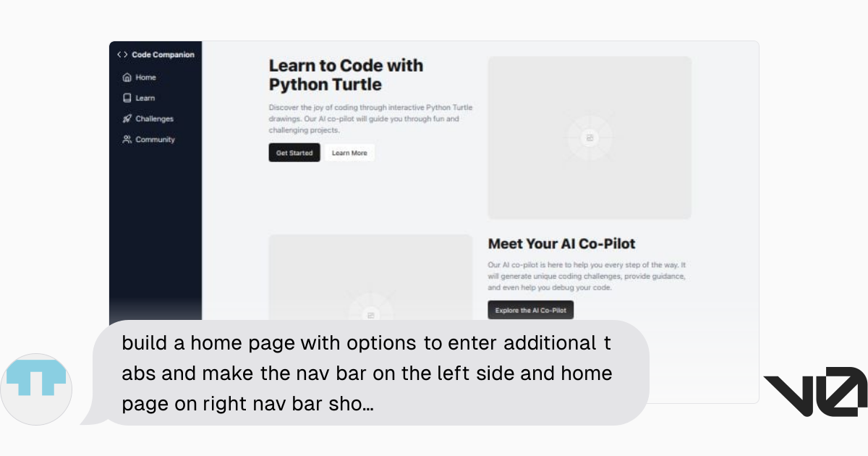Screen dimensions: 868x456
Task: Click the Learn More button
Action: (349, 153)
